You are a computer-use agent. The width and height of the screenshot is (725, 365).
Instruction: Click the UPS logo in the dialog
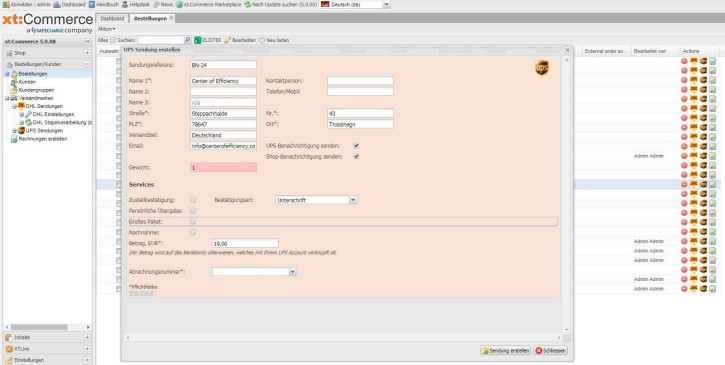pyautogui.click(x=542, y=68)
